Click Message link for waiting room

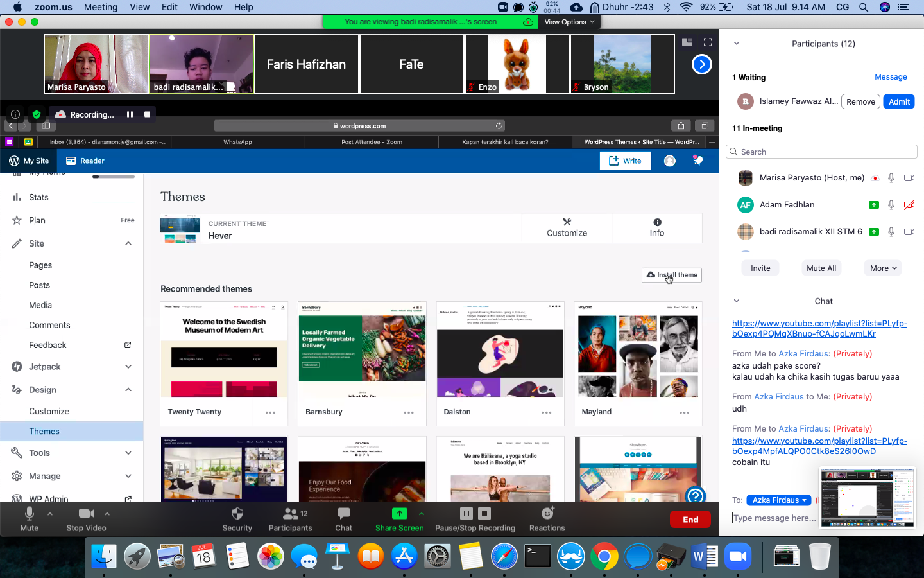click(891, 77)
